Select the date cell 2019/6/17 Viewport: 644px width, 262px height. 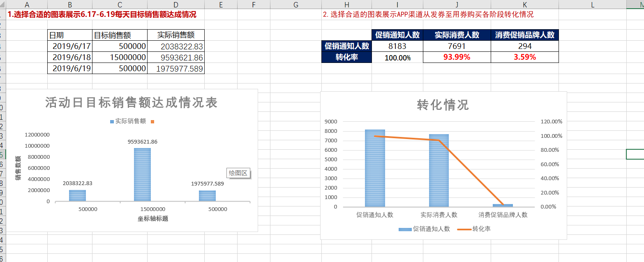click(x=70, y=46)
